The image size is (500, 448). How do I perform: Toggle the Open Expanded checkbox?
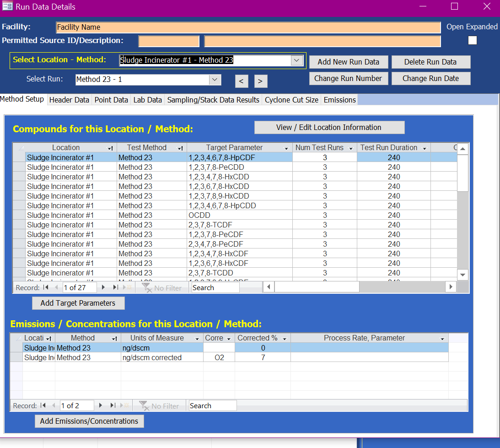click(473, 40)
